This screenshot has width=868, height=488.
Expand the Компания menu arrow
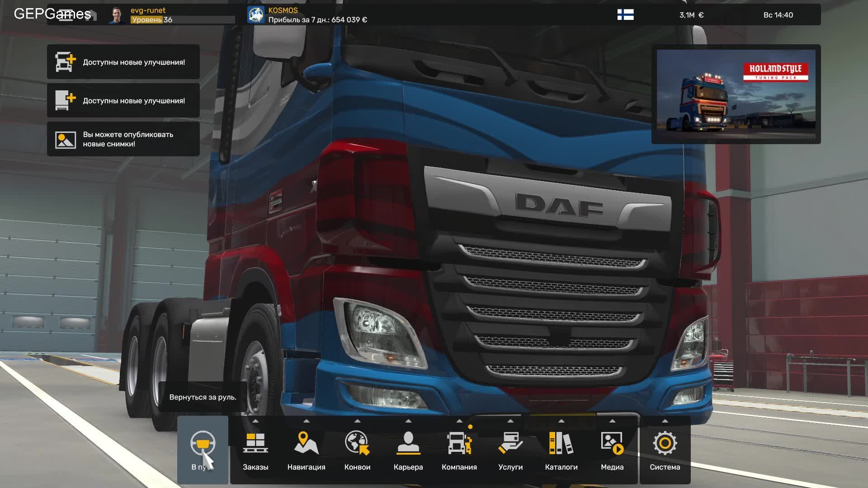459,421
